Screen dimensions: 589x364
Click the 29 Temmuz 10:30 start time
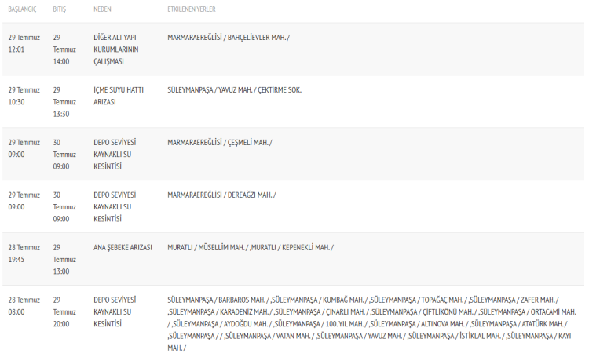[24, 96]
